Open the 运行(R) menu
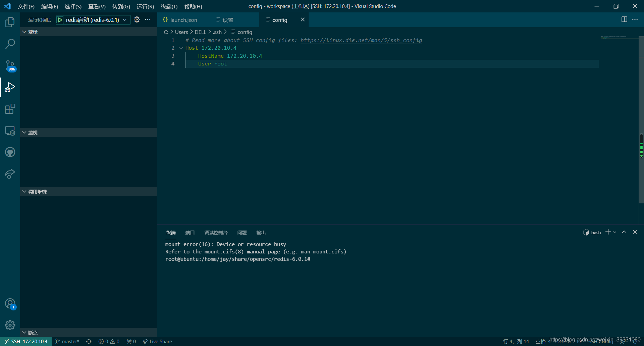 point(145,6)
